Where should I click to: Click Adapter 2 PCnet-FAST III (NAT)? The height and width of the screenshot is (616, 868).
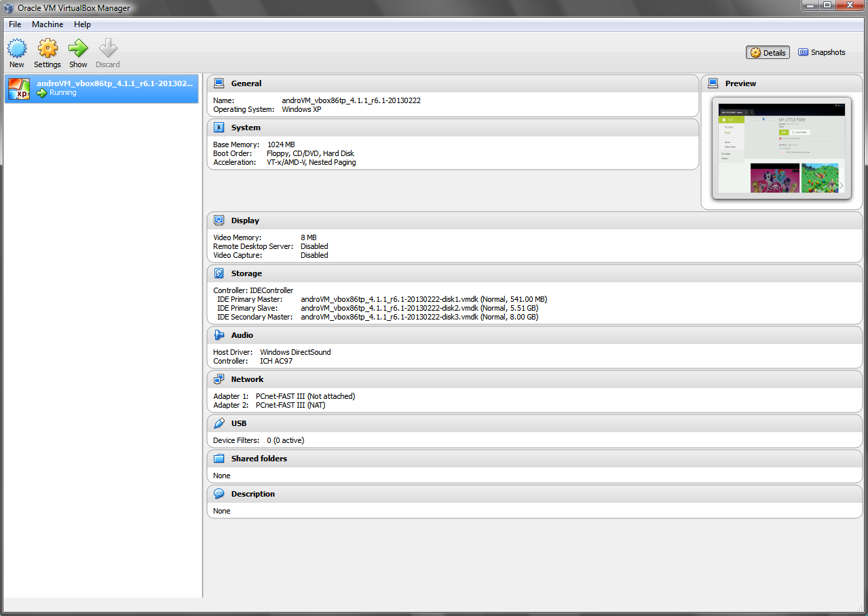pos(290,405)
